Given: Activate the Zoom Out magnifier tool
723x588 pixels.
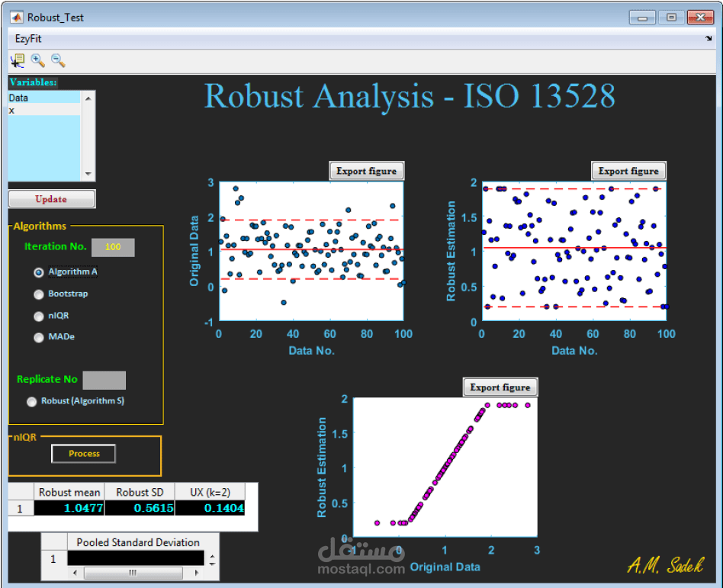Looking at the screenshot, I should tap(58, 60).
